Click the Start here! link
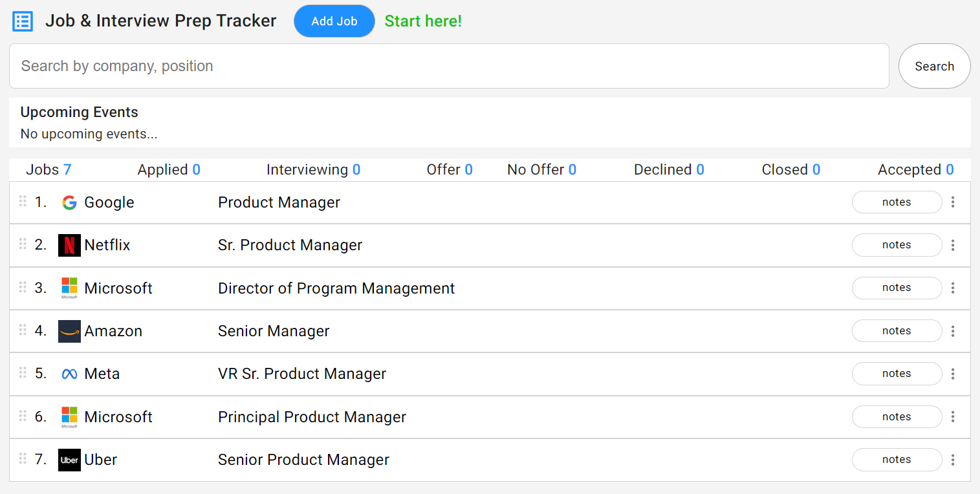Screen dimensions: 980x494 click(x=423, y=21)
